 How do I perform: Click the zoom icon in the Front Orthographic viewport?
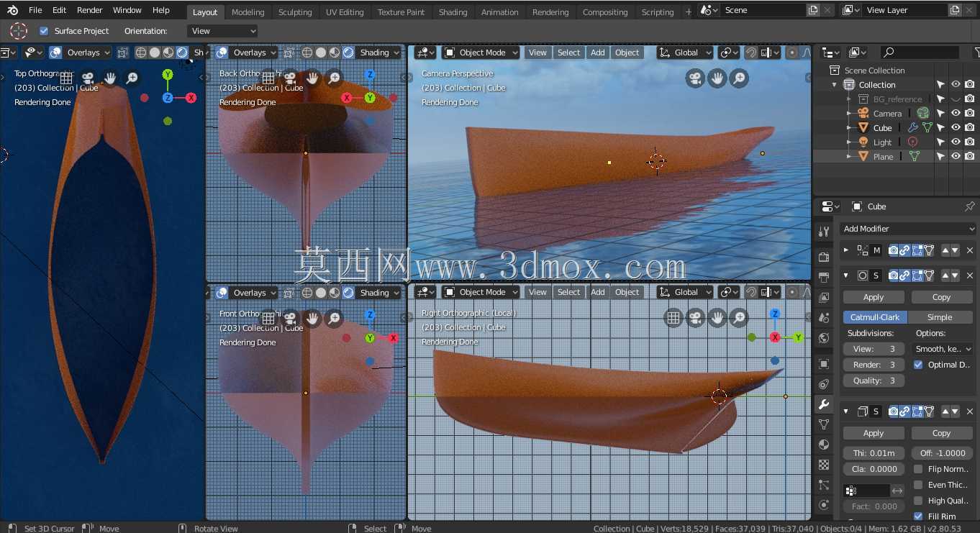tap(335, 318)
